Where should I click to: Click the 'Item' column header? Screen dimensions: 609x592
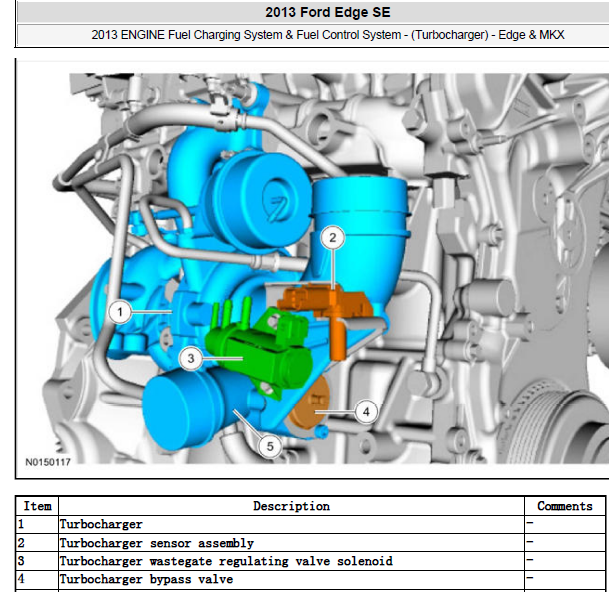click(37, 506)
